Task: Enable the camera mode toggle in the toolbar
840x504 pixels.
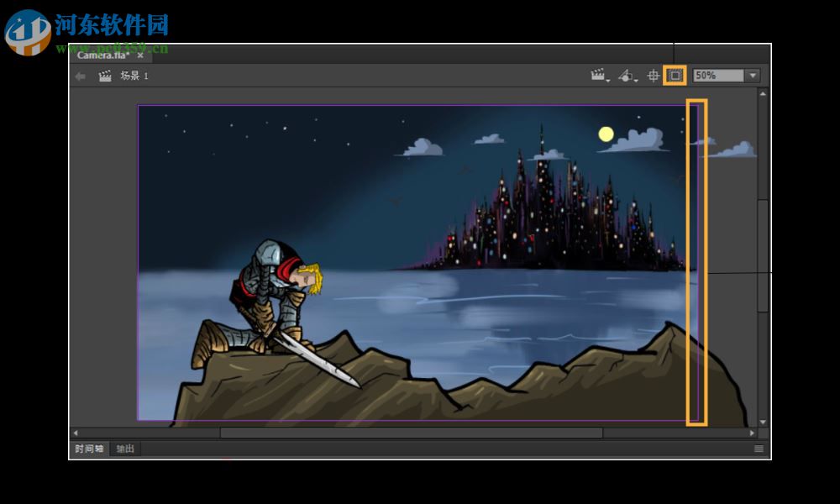Action: pyautogui.click(x=676, y=75)
